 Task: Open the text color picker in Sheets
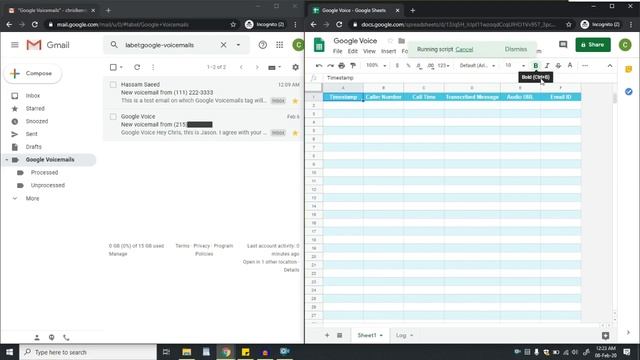[570, 66]
